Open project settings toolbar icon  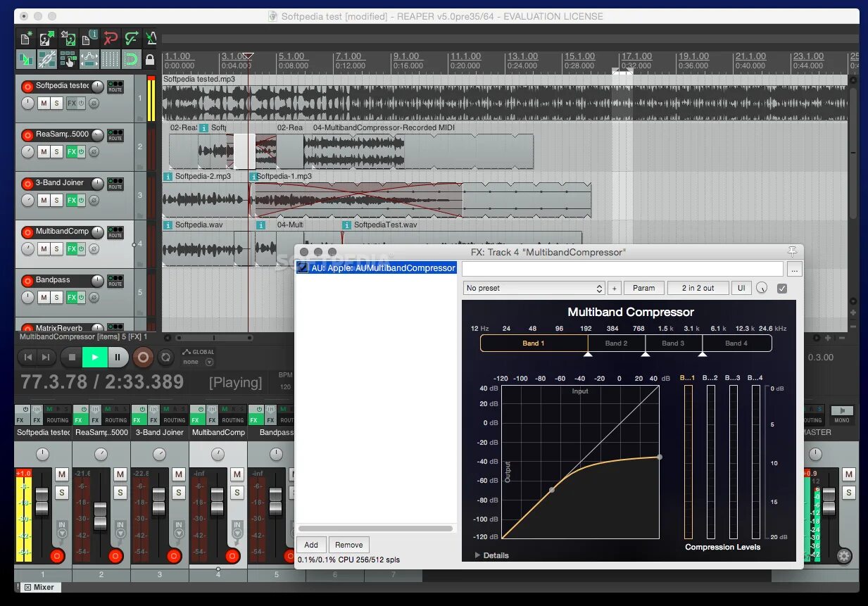(89, 39)
